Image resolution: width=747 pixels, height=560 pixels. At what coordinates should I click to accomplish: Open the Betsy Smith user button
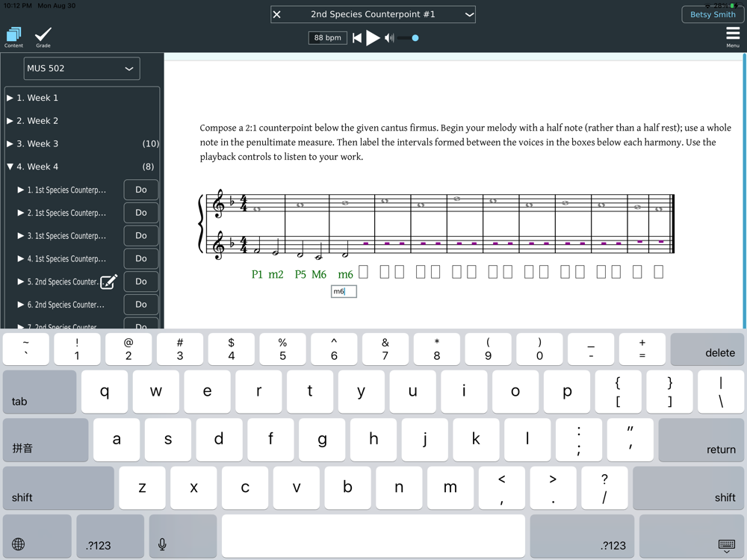712,14
